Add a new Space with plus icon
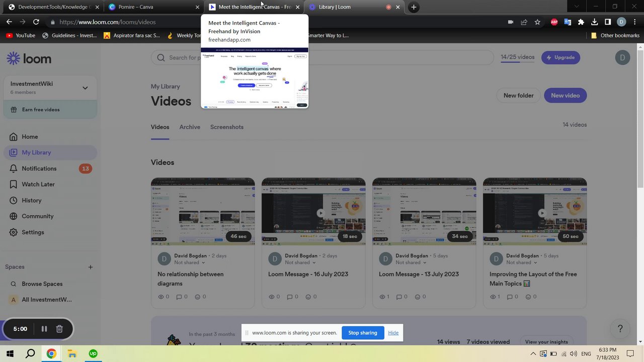The height and width of the screenshot is (362, 644). coord(91,267)
